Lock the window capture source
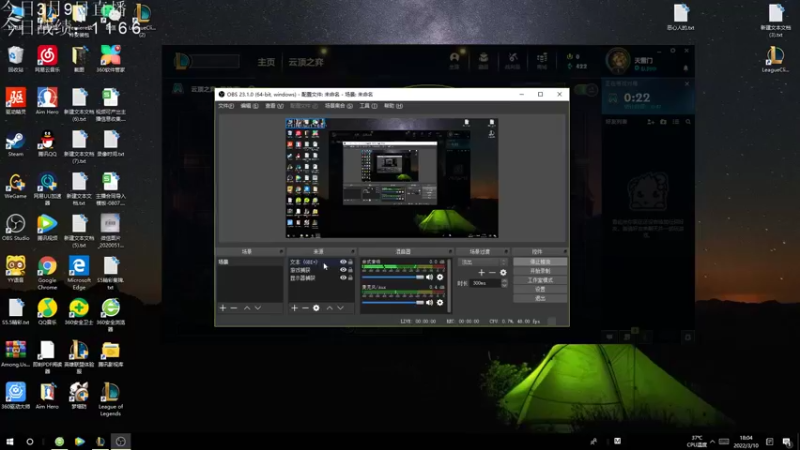The height and width of the screenshot is (450, 800). tap(350, 270)
